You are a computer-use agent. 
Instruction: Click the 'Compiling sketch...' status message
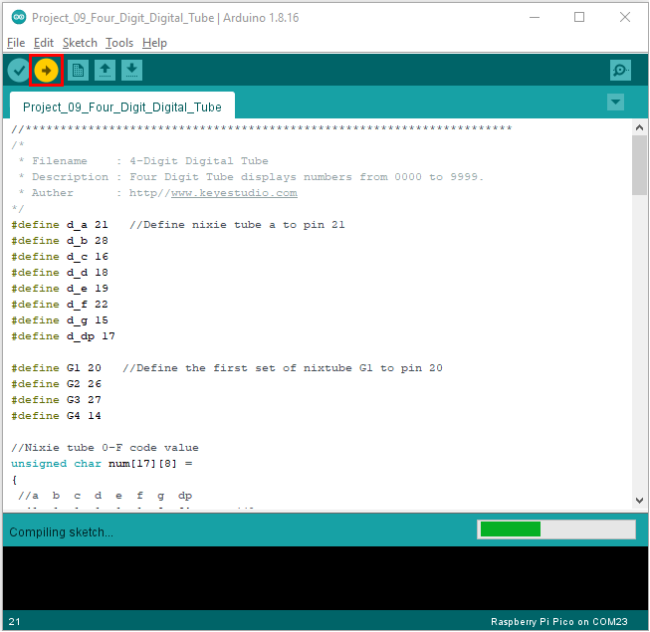(61, 532)
